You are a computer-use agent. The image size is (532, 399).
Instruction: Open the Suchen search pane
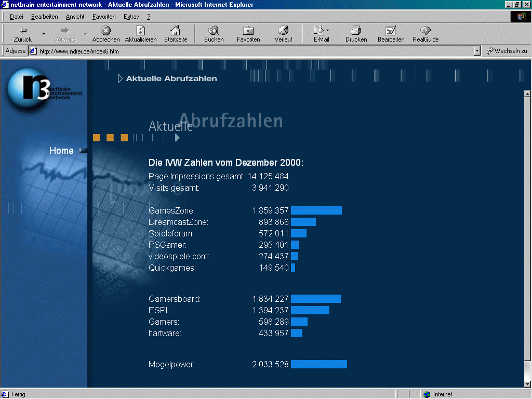tap(214, 31)
